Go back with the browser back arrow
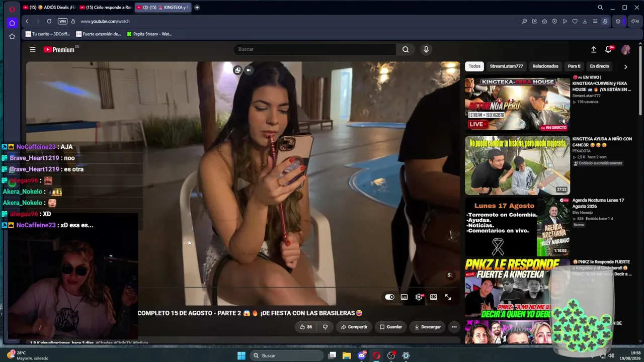This screenshot has height=362, width=644. [27, 21]
